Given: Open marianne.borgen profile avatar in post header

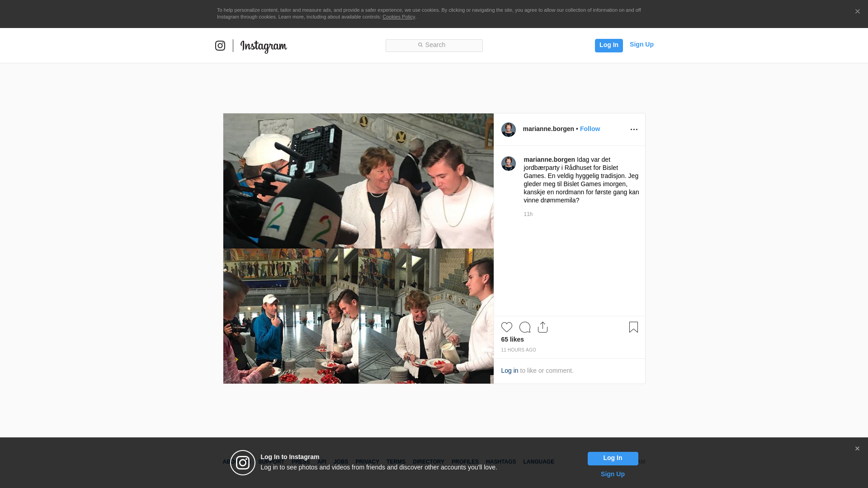Looking at the screenshot, I should pos(509,130).
